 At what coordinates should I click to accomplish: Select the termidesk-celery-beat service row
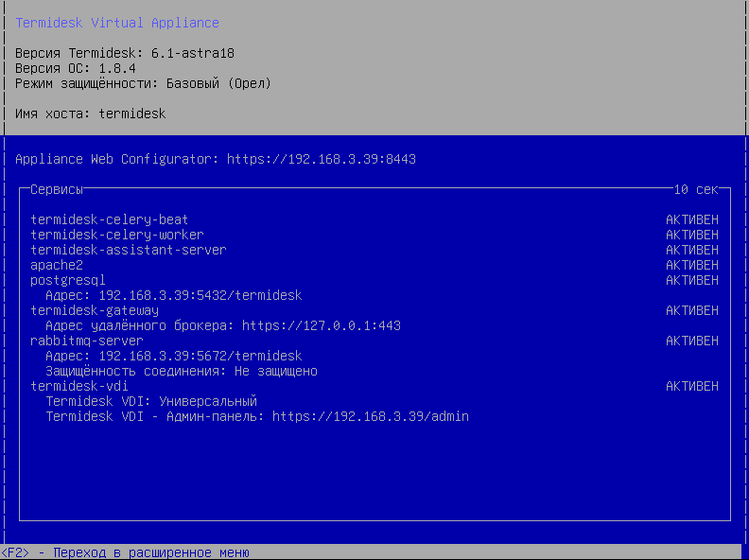coord(374,219)
